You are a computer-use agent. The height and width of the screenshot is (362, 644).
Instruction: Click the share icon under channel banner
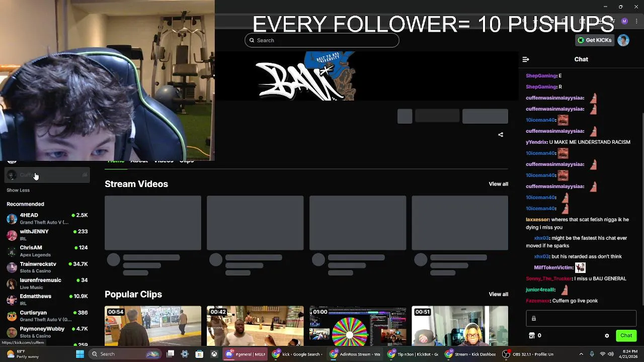[501, 135]
